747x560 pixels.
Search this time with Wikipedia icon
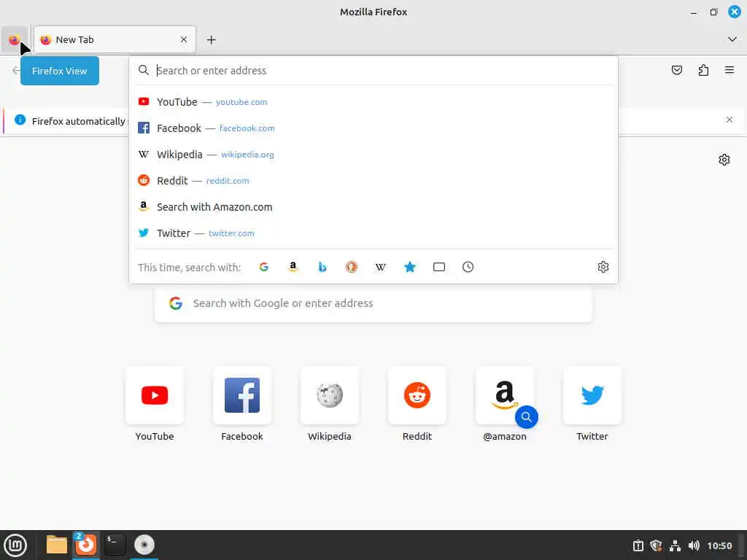[381, 267]
